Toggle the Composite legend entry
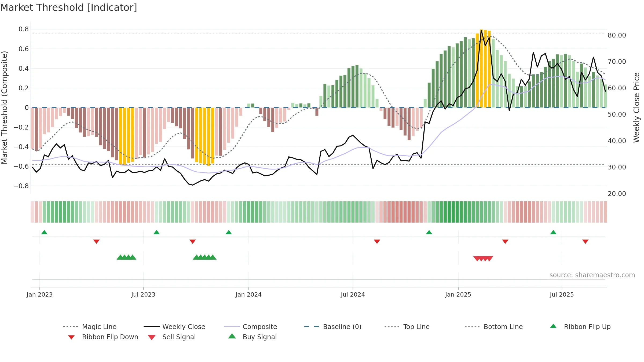The width and height of the screenshot is (644, 362). point(250,327)
